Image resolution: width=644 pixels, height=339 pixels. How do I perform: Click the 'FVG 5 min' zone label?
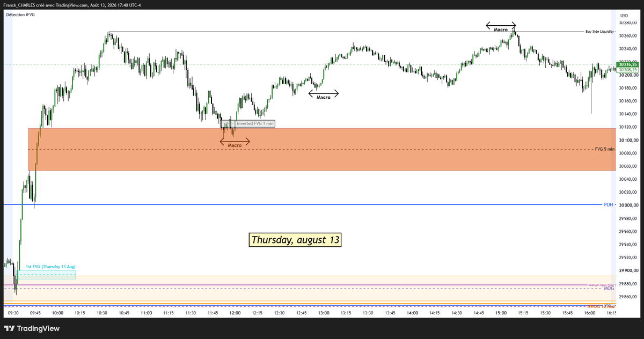coord(605,149)
